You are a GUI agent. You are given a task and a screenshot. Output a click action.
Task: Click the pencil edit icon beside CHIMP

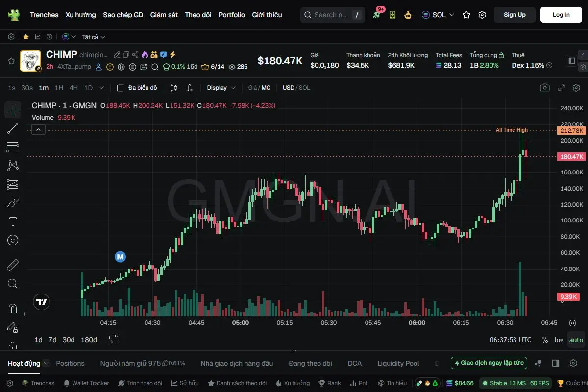tap(117, 55)
